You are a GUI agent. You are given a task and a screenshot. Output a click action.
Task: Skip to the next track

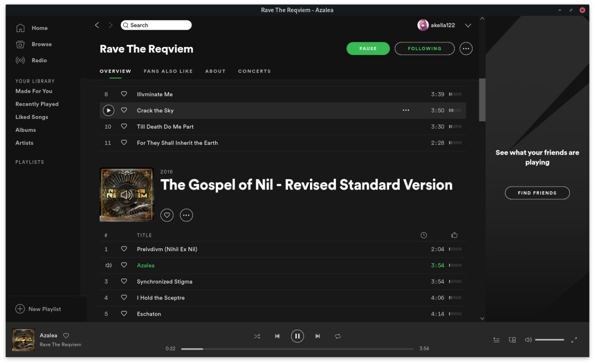[317, 336]
